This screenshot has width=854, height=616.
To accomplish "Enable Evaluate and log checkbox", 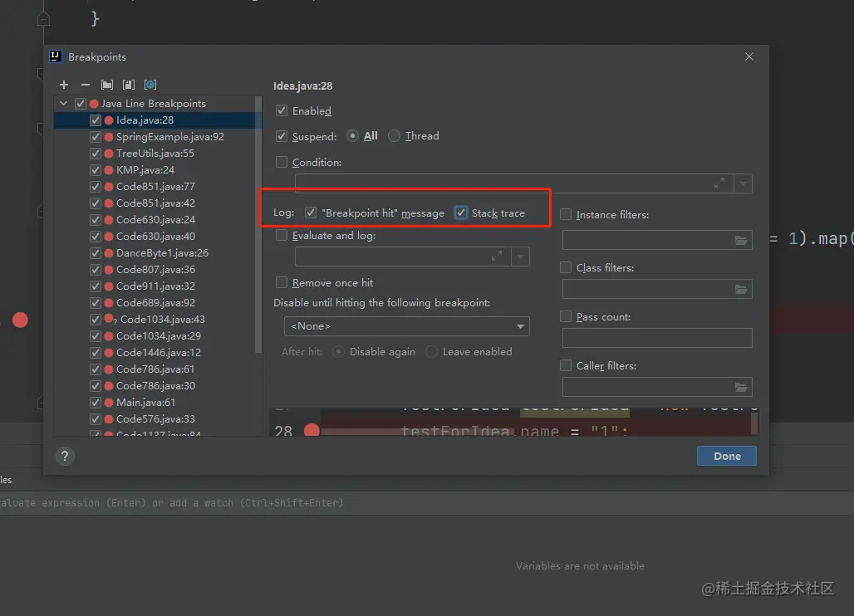I will 282,235.
